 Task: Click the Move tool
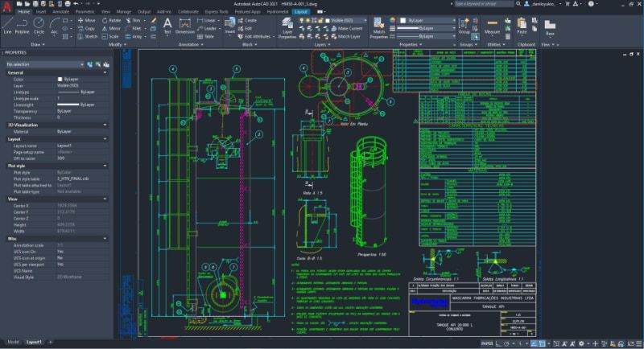click(87, 20)
